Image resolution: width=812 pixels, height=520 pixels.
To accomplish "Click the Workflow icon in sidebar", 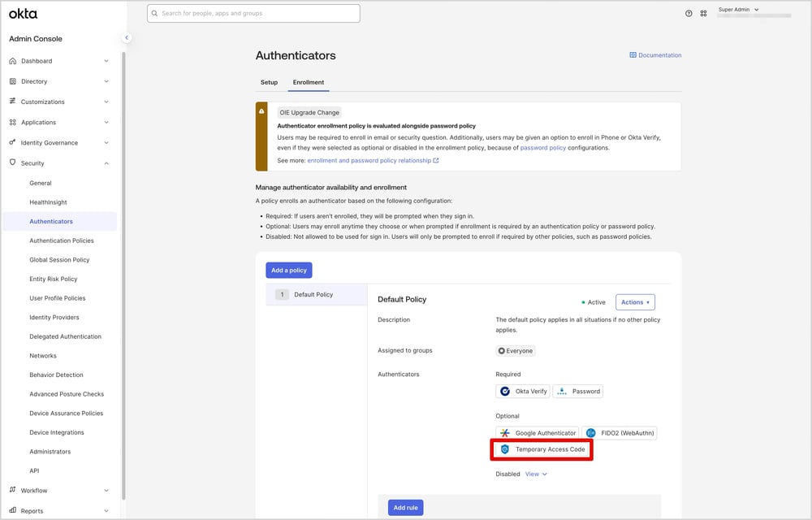I will 12,490.
